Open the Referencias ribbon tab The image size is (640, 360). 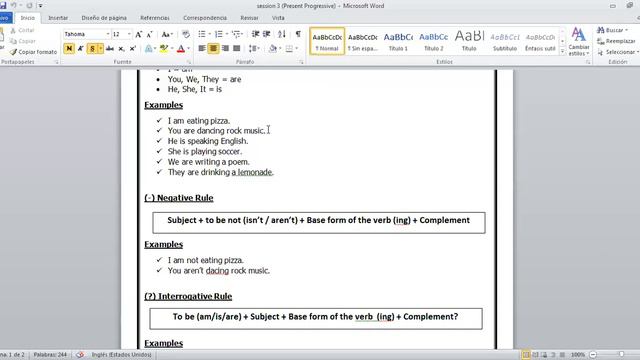(x=155, y=18)
